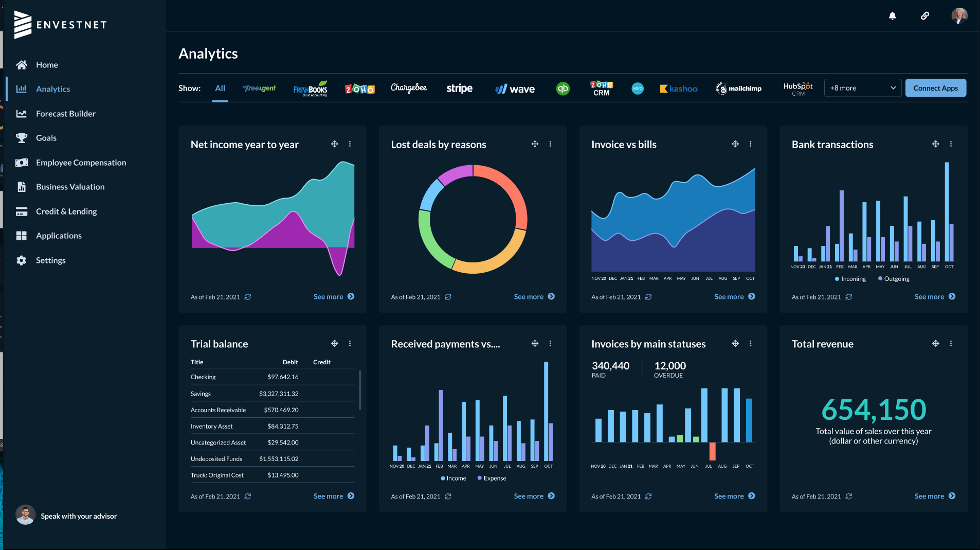Filter by HubSpot CRM logo
The image size is (980, 550).
pos(798,88)
